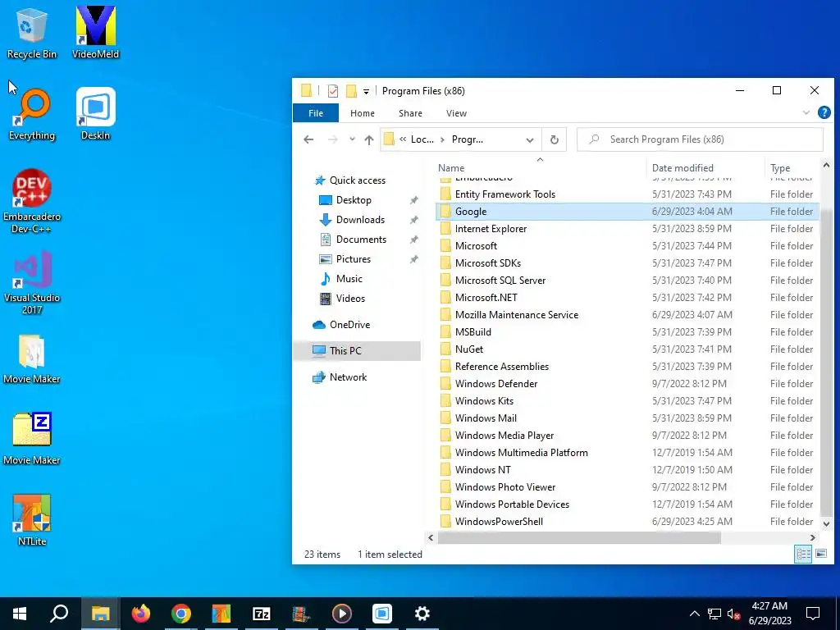
Task: Open 7-Zip from the taskbar
Action: [262, 614]
